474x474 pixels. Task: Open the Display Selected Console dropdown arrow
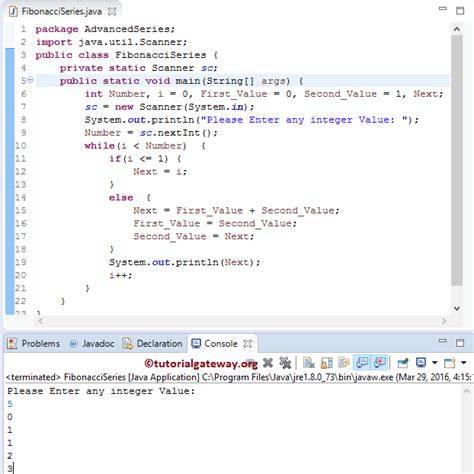[x=434, y=363]
